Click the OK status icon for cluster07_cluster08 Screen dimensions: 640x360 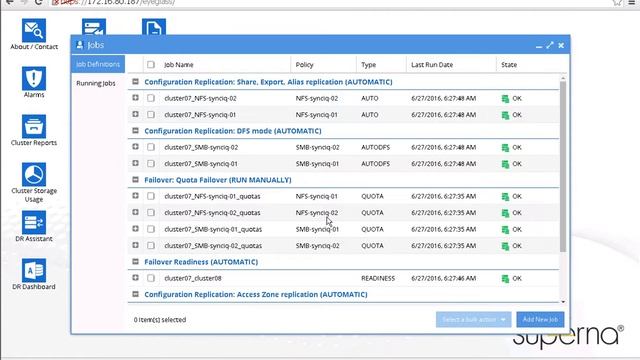(x=505, y=279)
